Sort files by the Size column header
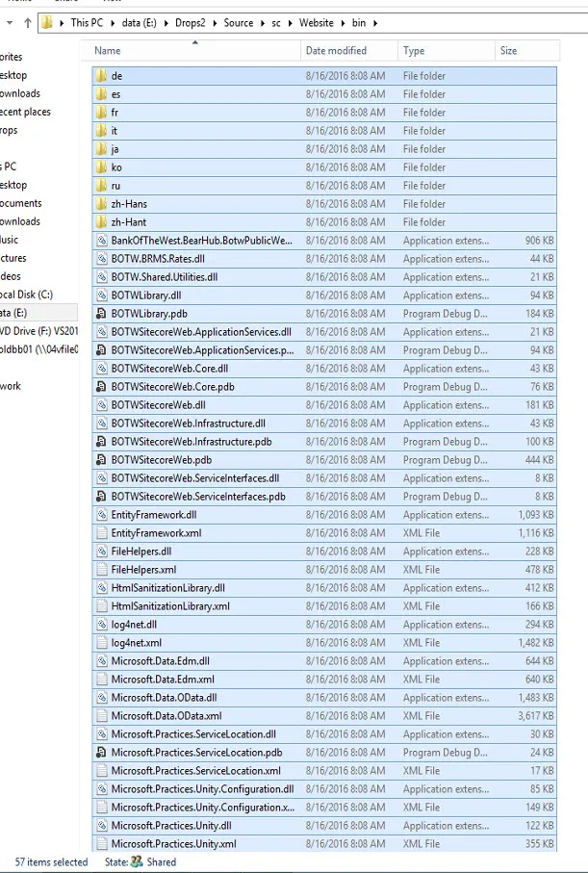The height and width of the screenshot is (873, 588). coord(526,51)
